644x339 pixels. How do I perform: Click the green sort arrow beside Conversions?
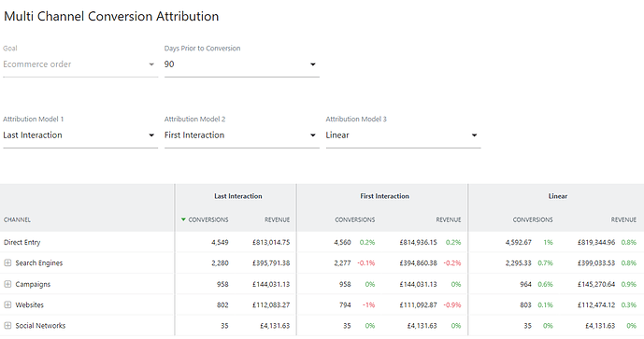click(x=183, y=219)
